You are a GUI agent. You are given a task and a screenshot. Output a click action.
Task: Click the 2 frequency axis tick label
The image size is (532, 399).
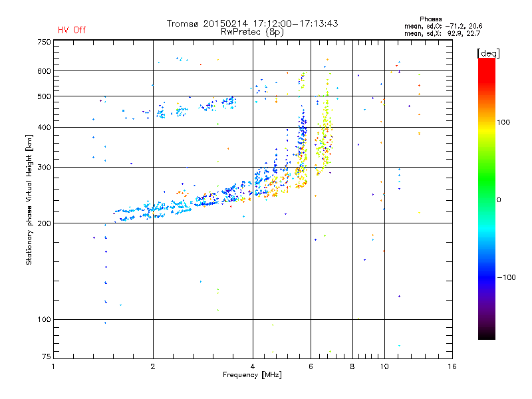tap(153, 366)
